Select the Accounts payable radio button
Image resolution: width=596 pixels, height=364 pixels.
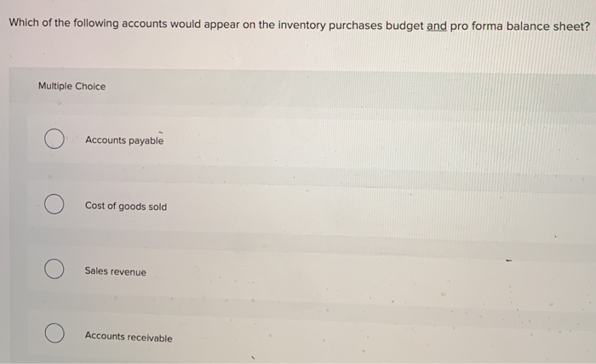[54, 139]
